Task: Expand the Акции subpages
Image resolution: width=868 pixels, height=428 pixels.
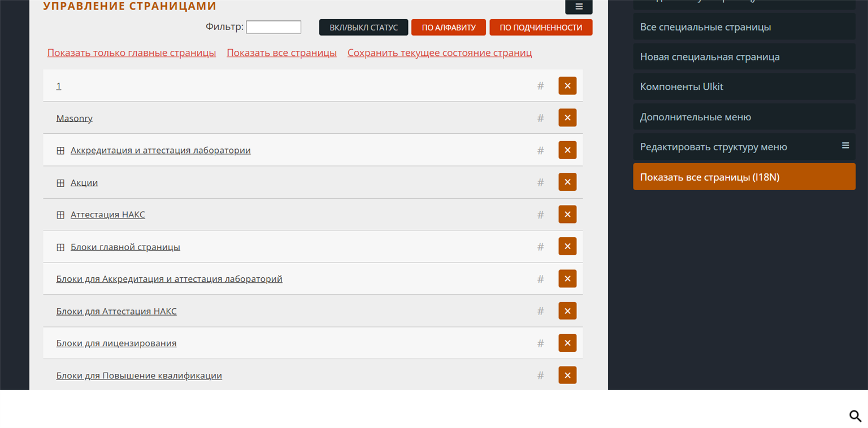Action: tap(60, 183)
